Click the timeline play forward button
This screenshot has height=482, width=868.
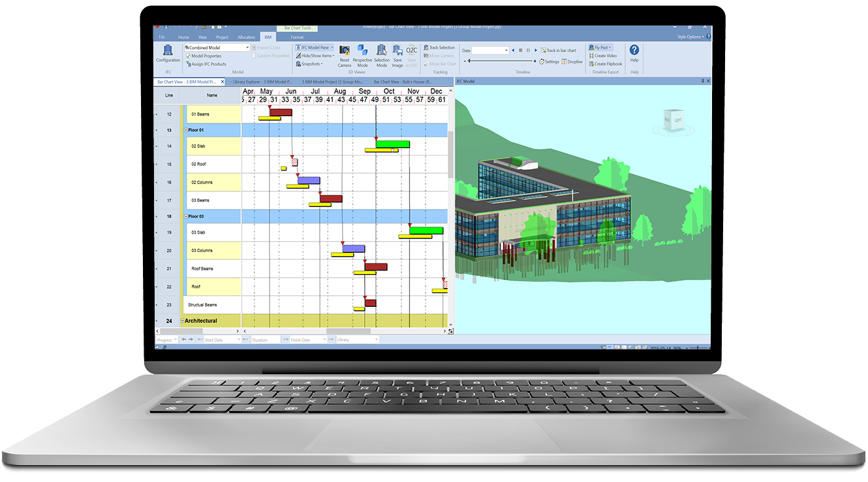point(535,50)
